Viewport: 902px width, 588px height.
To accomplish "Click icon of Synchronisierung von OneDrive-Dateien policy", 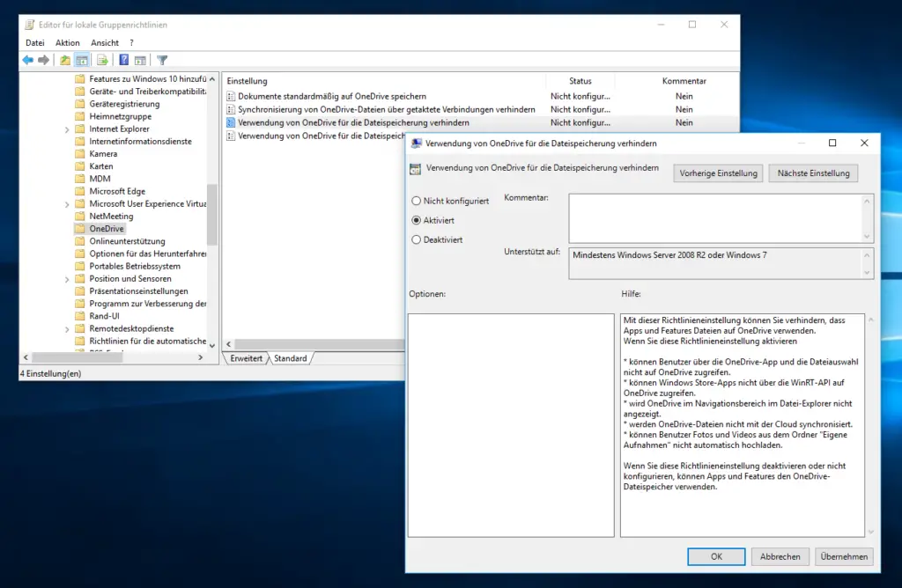I will [x=231, y=109].
